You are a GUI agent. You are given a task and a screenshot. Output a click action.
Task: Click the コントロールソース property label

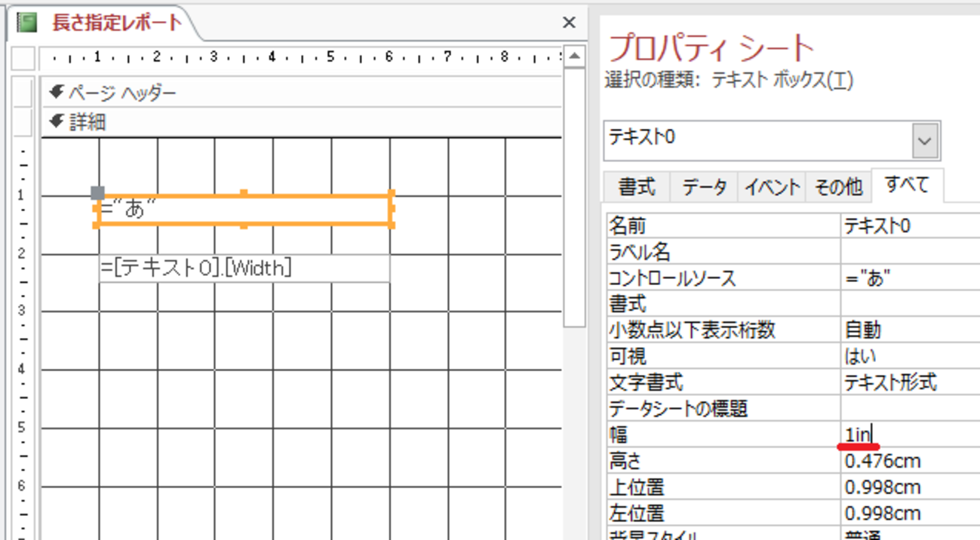tap(672, 278)
